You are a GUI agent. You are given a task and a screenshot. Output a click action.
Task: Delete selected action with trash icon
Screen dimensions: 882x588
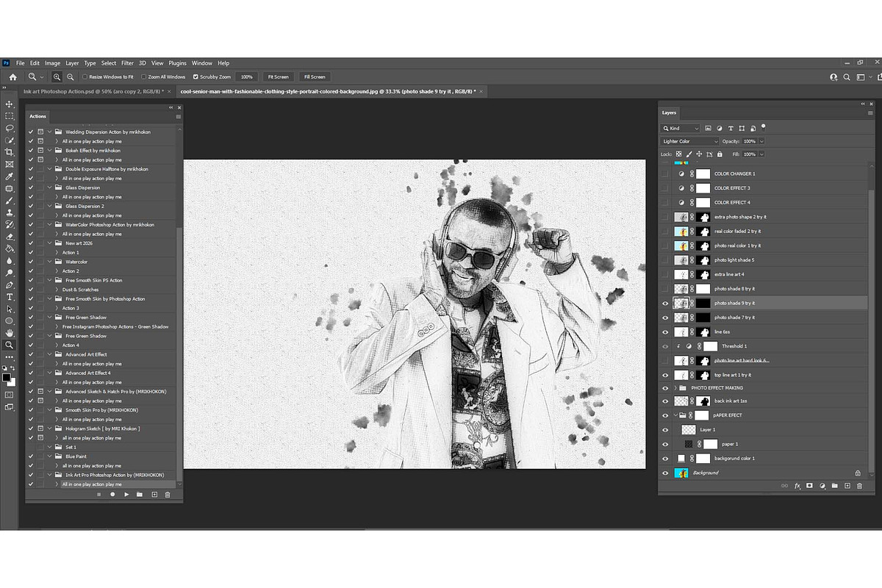(168, 495)
